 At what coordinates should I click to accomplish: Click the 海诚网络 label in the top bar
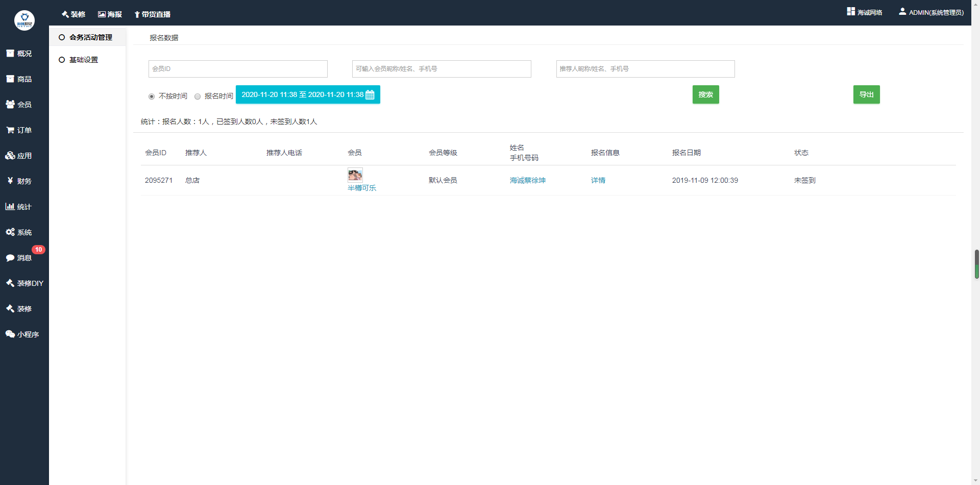click(x=870, y=12)
